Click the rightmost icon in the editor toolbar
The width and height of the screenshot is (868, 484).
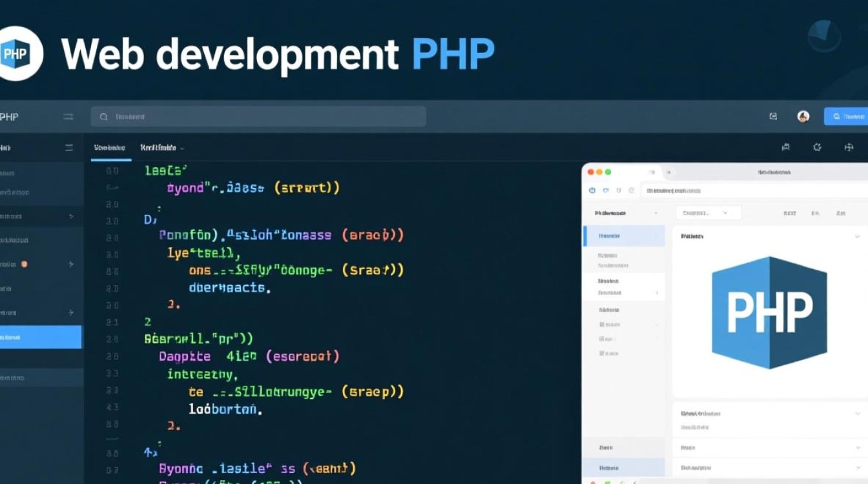(x=849, y=147)
